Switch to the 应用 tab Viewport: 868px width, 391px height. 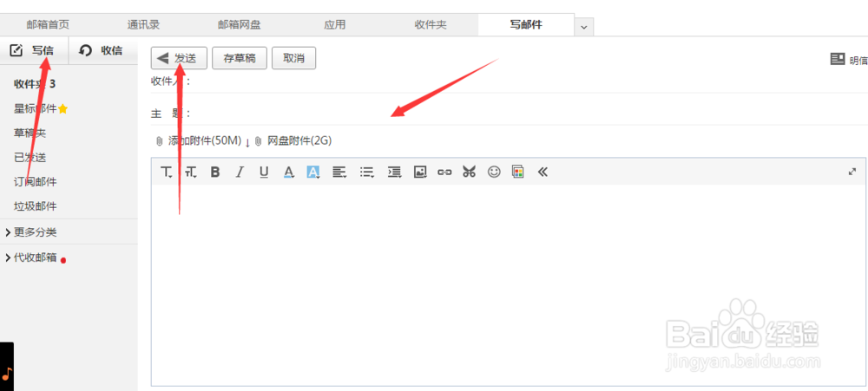click(334, 24)
